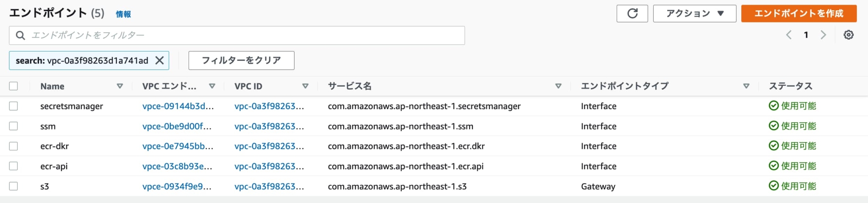Focus the endpoint filter search field
Screen dimensions: 868x203
[x=246, y=36]
